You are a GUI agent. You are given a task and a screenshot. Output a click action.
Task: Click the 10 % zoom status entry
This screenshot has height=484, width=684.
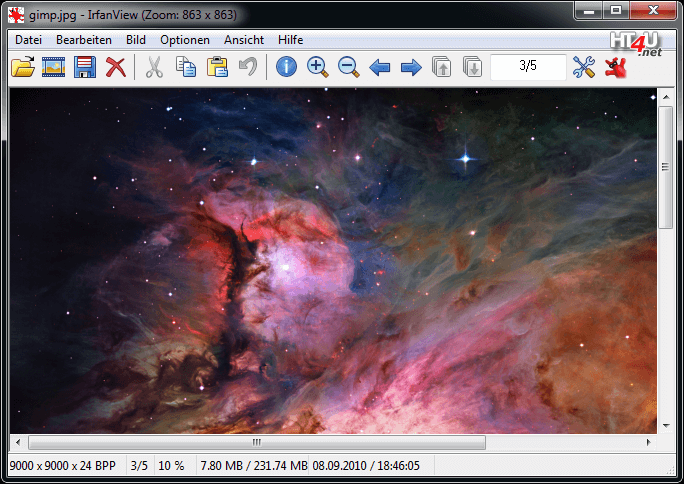[x=171, y=466]
